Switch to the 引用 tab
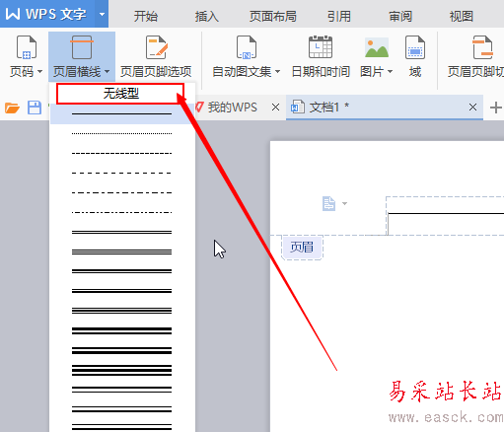 tap(339, 16)
